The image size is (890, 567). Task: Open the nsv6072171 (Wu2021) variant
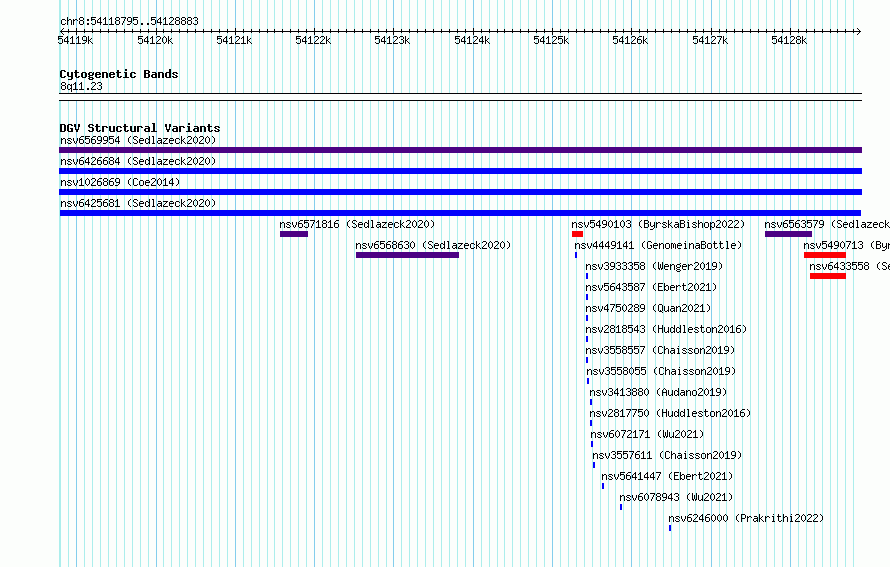(648, 434)
